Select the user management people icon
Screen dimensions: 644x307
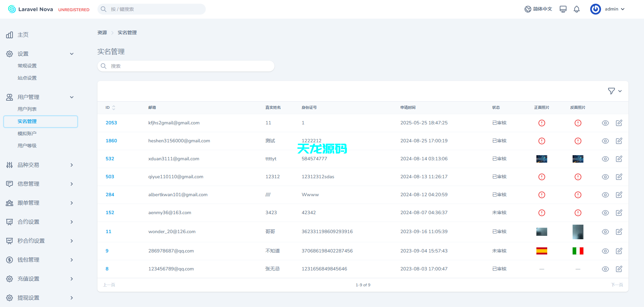click(9, 97)
